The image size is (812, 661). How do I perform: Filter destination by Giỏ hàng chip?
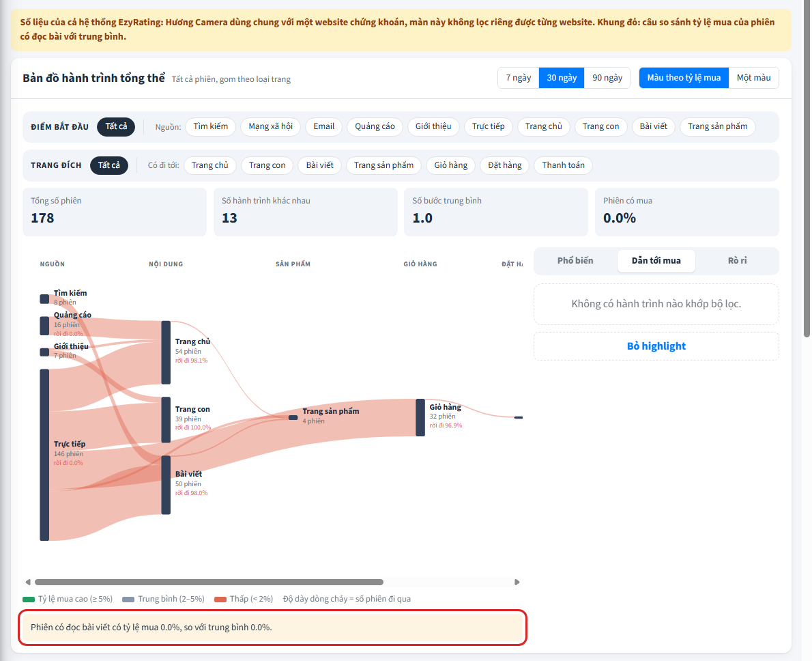[450, 165]
